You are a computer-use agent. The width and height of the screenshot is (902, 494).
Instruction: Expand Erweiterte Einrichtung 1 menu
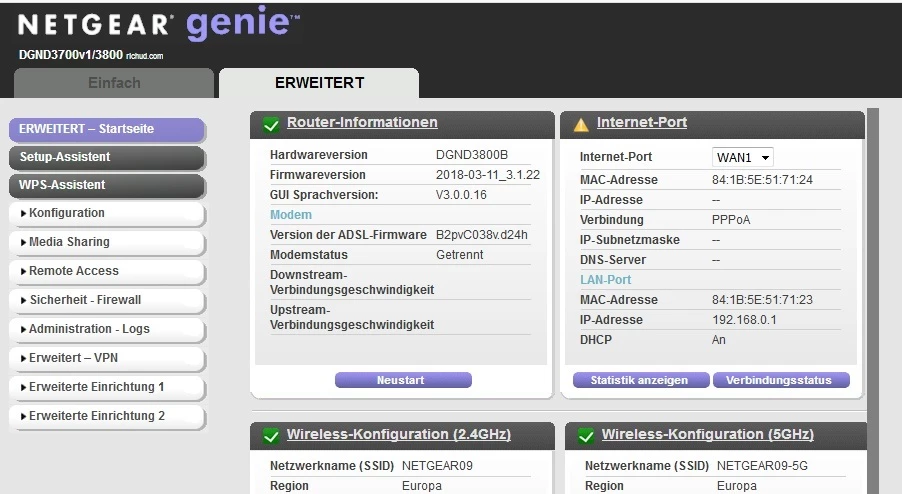pos(107,387)
